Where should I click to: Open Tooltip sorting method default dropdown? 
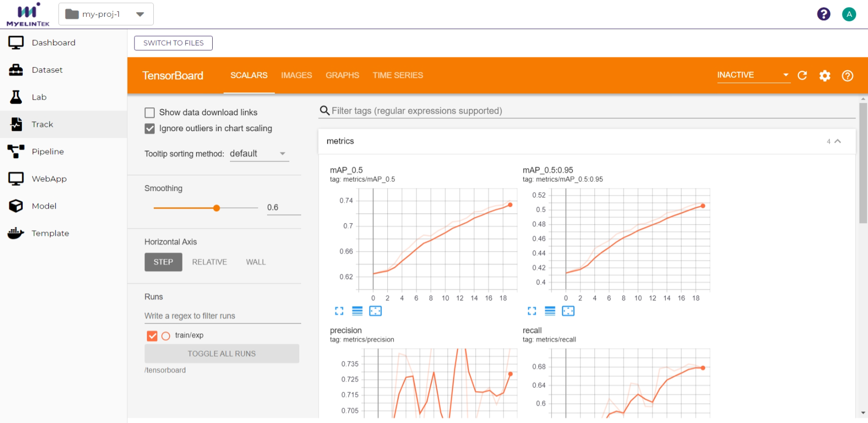(259, 154)
